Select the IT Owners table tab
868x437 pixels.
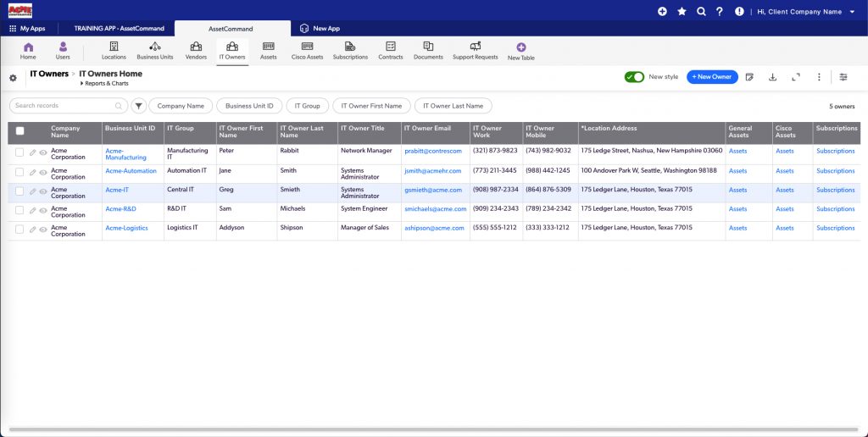pyautogui.click(x=232, y=50)
